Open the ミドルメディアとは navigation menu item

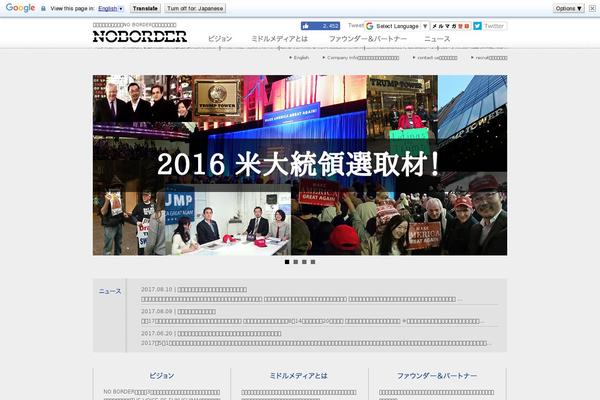tap(279, 39)
